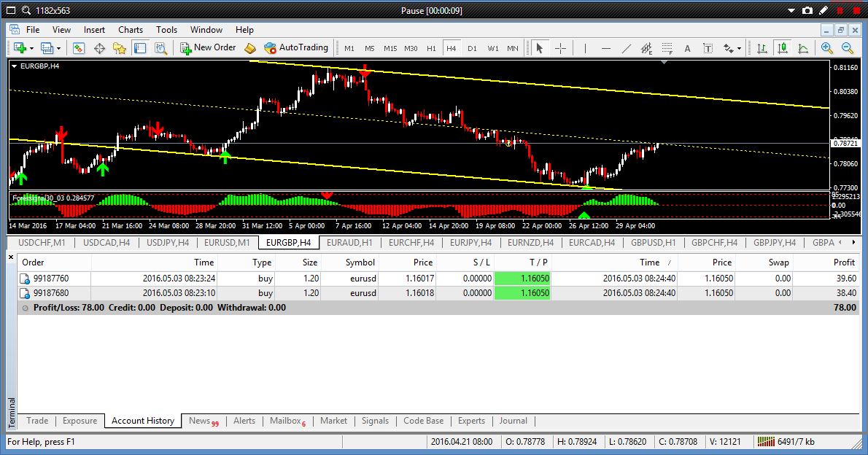Open the Mailbox terminal tab

(287, 421)
